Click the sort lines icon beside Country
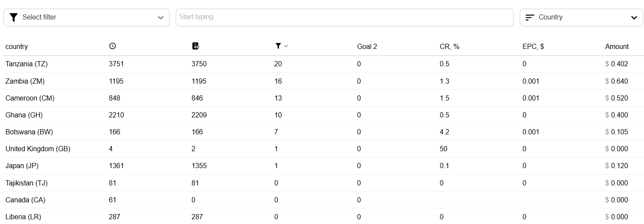This screenshot has height=224, width=644. point(530,17)
